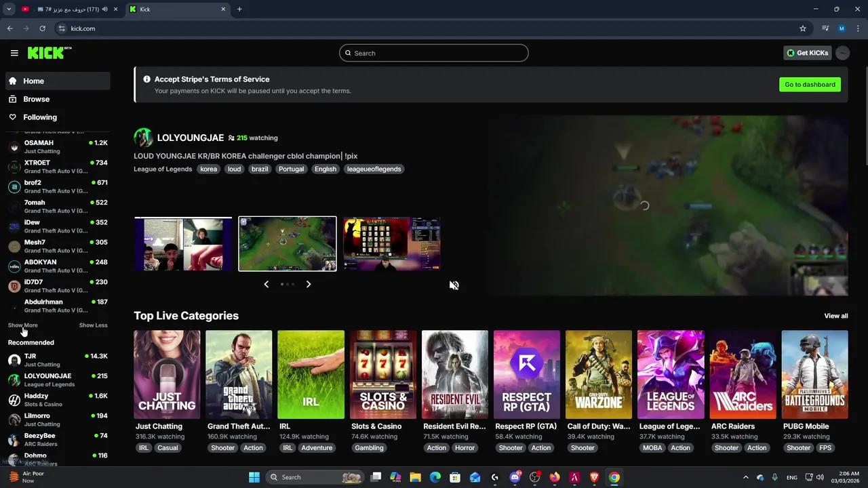Open brof2 channel in sidebar

click(58, 186)
